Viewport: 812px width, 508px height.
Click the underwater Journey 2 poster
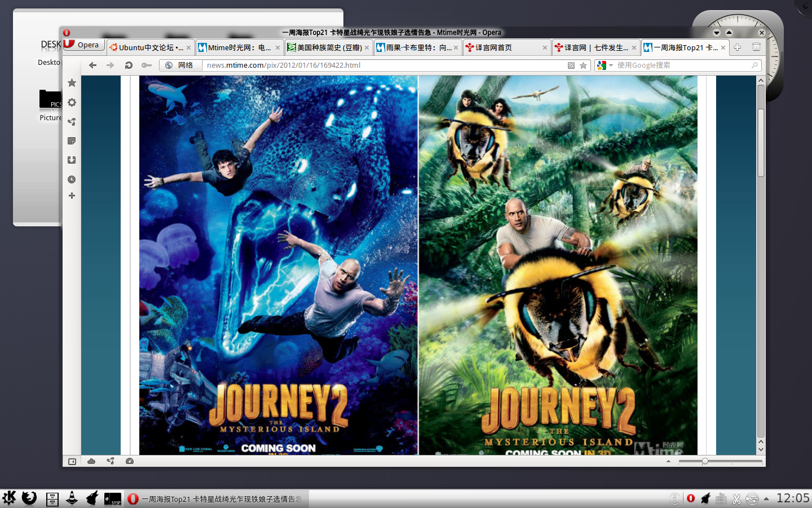pos(279,265)
